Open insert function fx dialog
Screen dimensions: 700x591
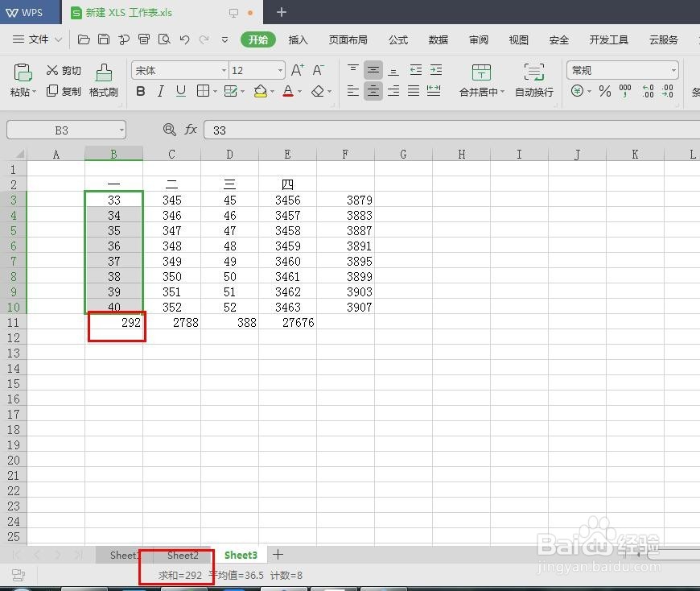[191, 130]
